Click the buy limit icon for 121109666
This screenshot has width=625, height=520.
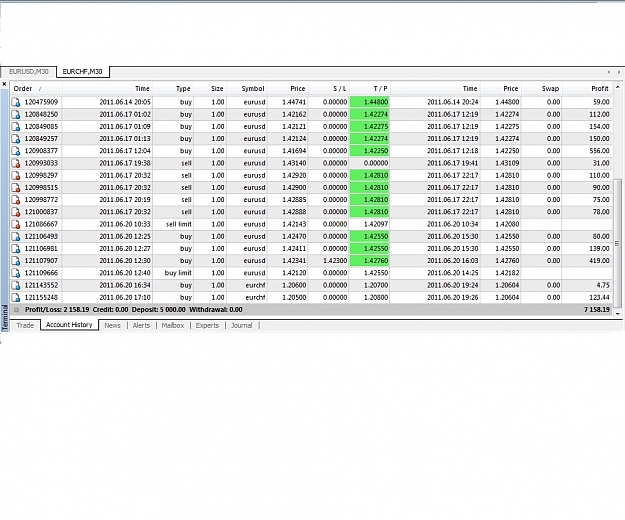click(x=16, y=273)
